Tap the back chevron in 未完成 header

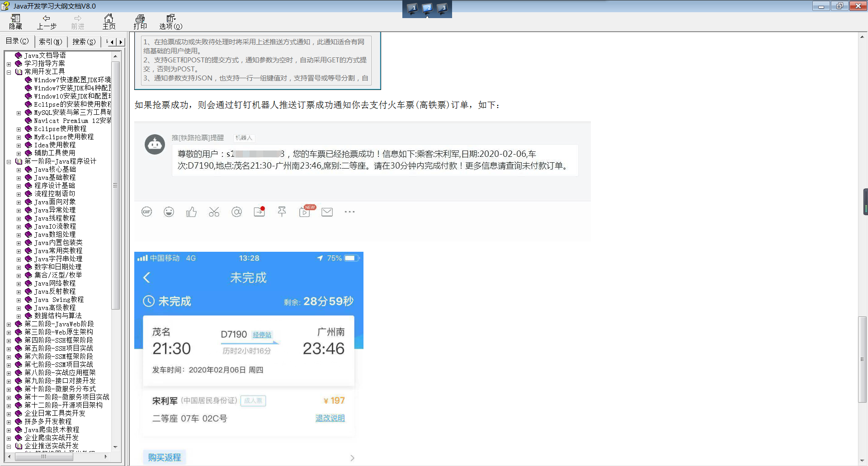[146, 278]
